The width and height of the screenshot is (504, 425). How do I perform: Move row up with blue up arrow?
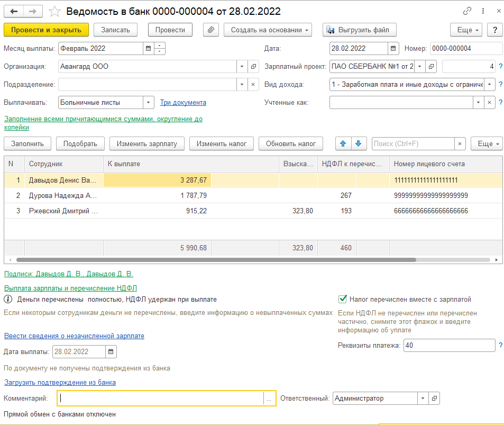[343, 143]
